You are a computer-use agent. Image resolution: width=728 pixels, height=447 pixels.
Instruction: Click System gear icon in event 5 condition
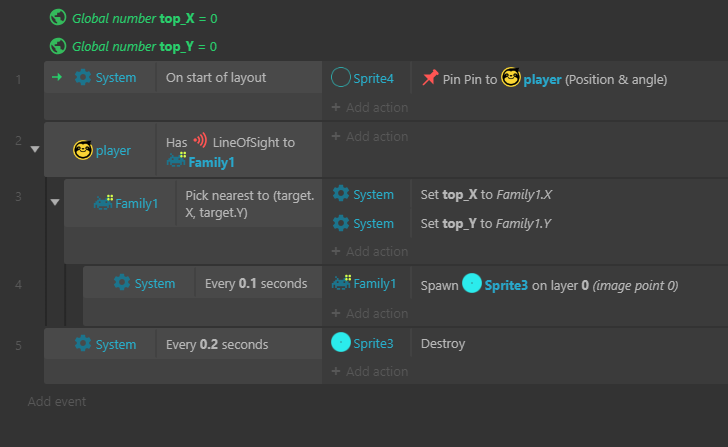(83, 343)
